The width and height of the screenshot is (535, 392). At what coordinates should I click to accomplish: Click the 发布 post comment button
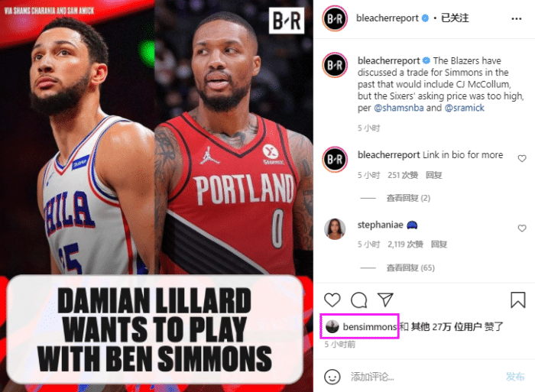[x=515, y=377]
